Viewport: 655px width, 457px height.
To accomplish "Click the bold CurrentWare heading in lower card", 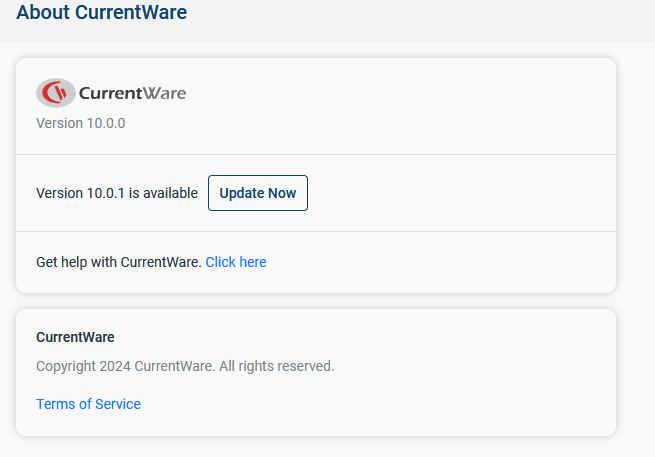I will [75, 337].
